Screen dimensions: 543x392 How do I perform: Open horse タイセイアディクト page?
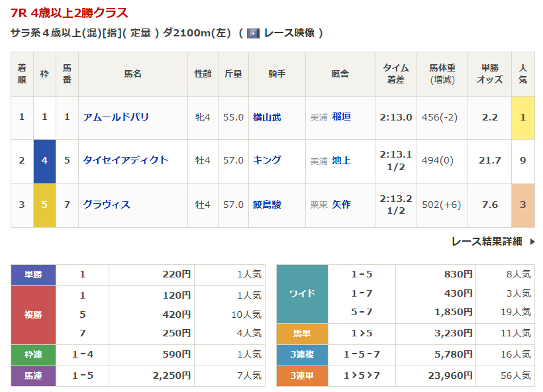click(125, 160)
